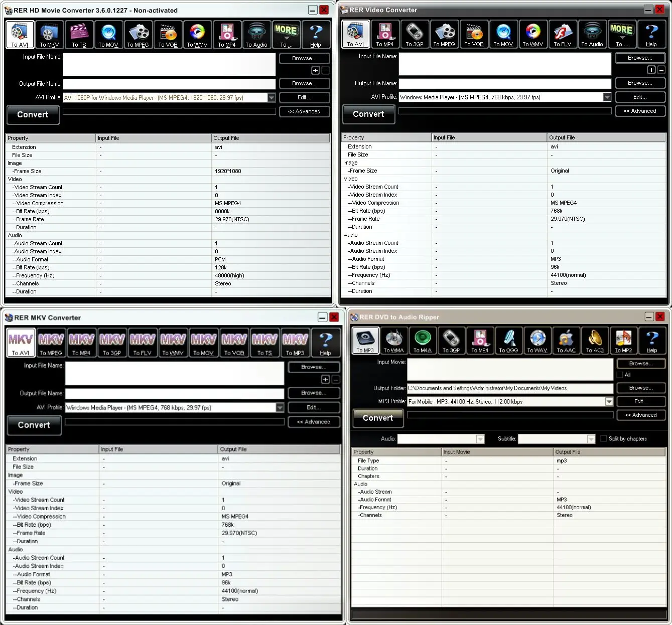The width and height of the screenshot is (672, 625).
Task: Click Convert in HD Movie Converter
Action: point(33,114)
